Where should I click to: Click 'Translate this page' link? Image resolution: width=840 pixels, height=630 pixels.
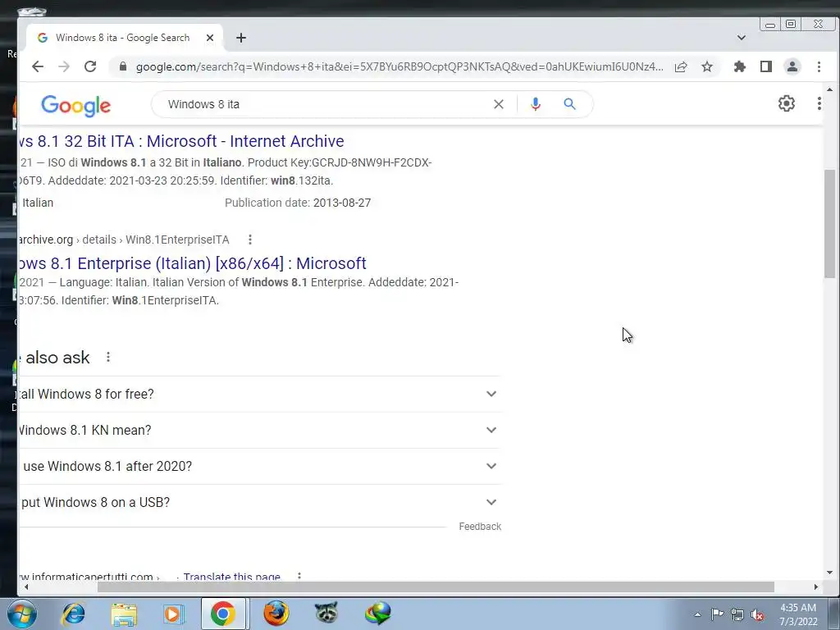231,577
